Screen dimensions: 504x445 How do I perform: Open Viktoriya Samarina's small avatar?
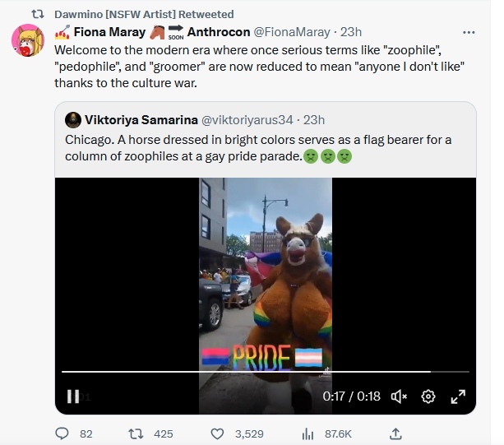click(x=72, y=119)
